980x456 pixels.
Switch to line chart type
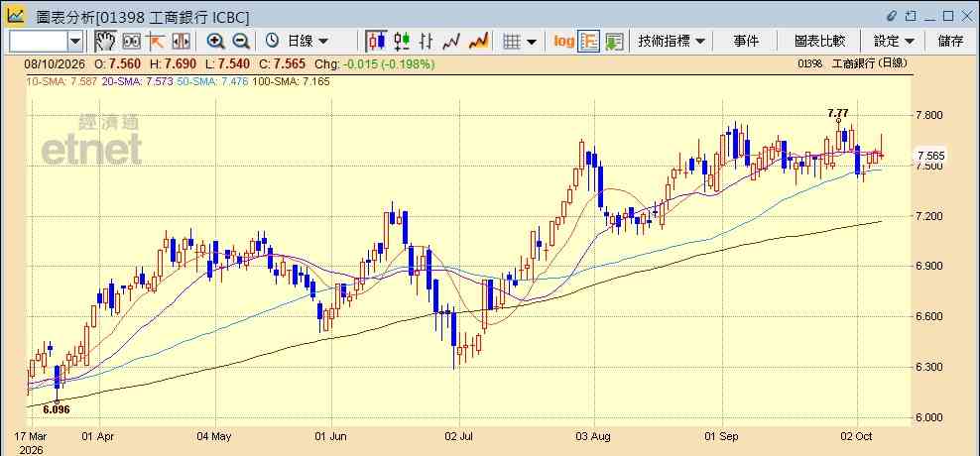(451, 42)
